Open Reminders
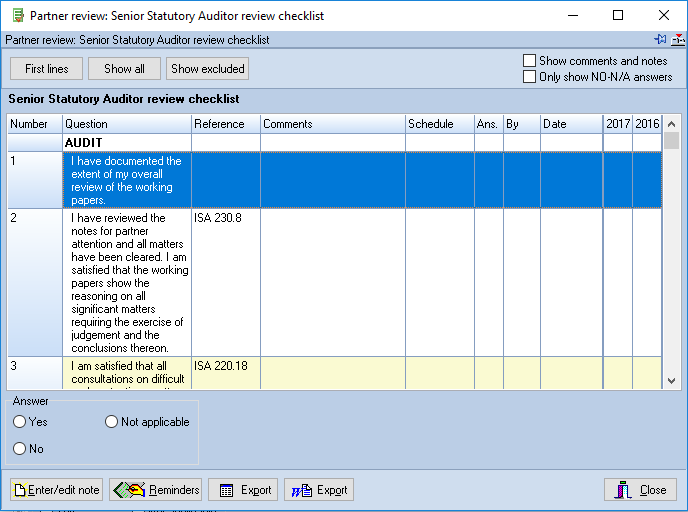This screenshot has width=688, height=512. [156, 490]
